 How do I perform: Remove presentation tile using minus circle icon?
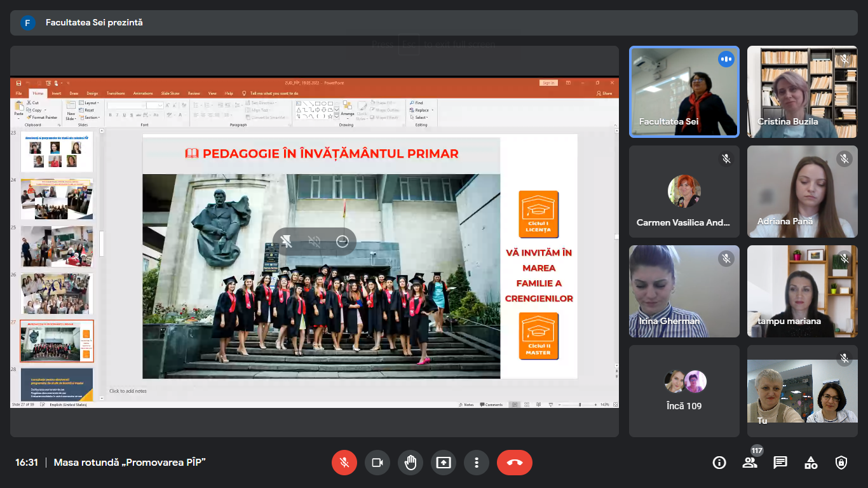(342, 241)
